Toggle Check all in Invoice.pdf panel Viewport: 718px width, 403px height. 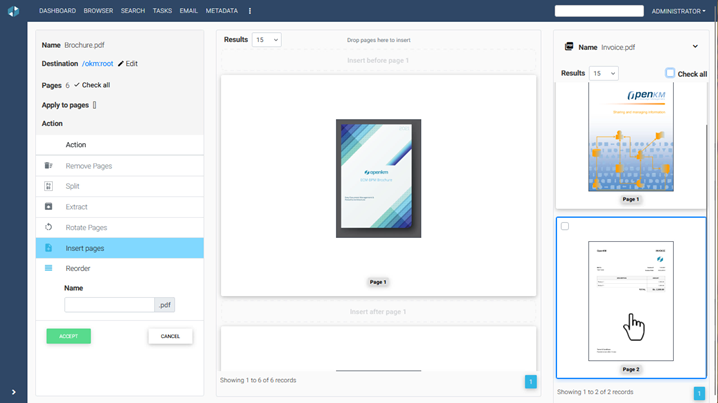(x=670, y=73)
